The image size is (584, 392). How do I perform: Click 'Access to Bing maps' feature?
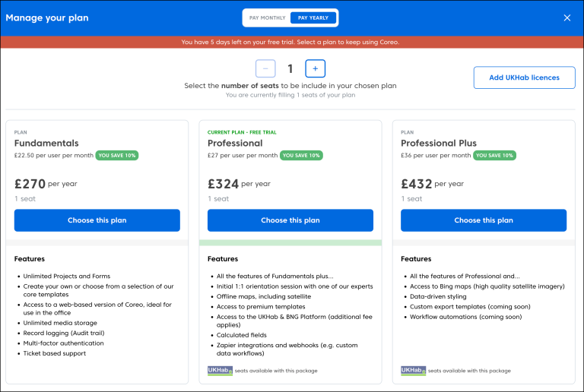pyautogui.click(x=487, y=286)
